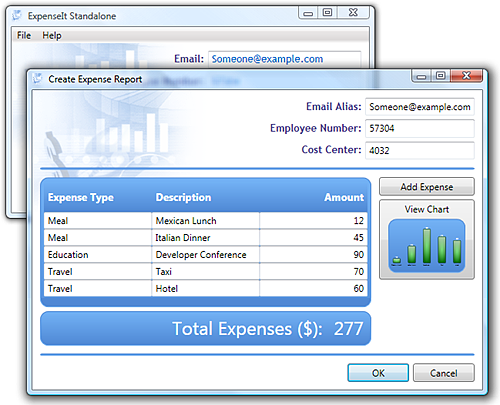Minimize the ExpenseIt Standalone window
This screenshot has width=500, height=405.
(308, 13)
